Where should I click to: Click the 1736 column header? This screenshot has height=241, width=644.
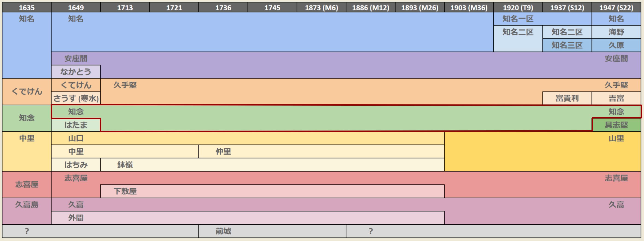[223, 8]
